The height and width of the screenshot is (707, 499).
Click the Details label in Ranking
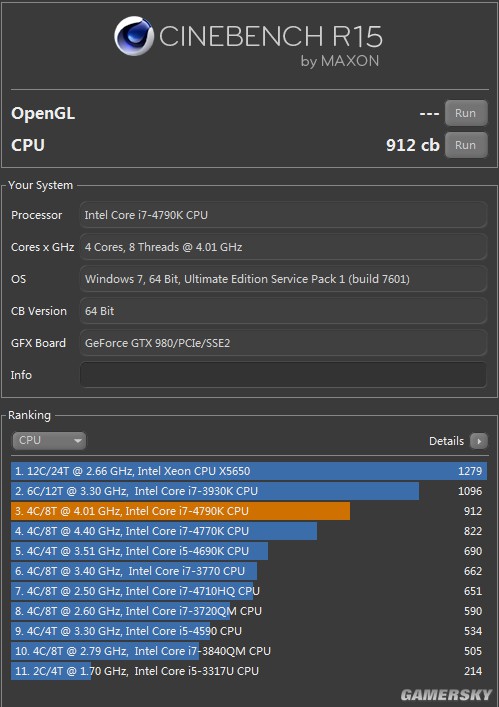(446, 441)
